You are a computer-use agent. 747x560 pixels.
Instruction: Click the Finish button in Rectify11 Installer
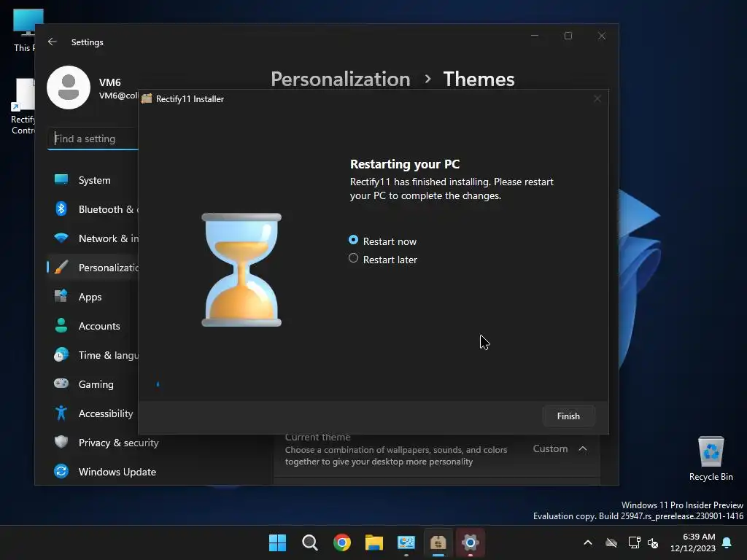pyautogui.click(x=568, y=416)
